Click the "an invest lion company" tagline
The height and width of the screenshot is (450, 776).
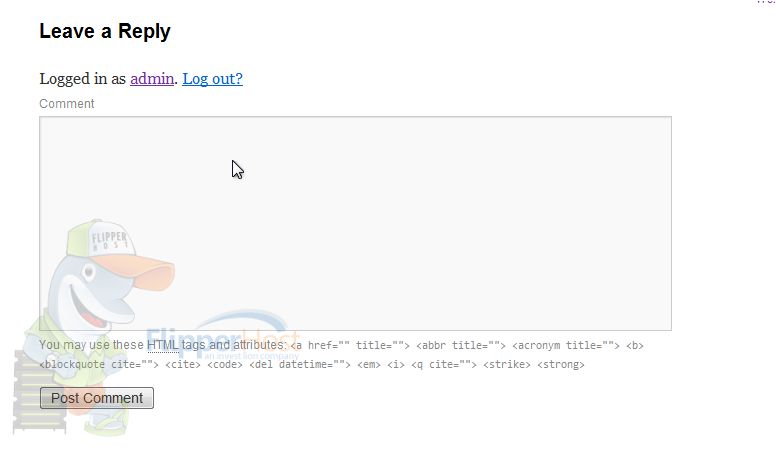point(251,356)
